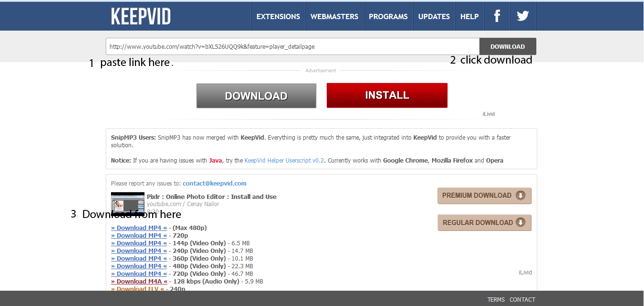Click contact@keepvid.com email link

(x=214, y=183)
